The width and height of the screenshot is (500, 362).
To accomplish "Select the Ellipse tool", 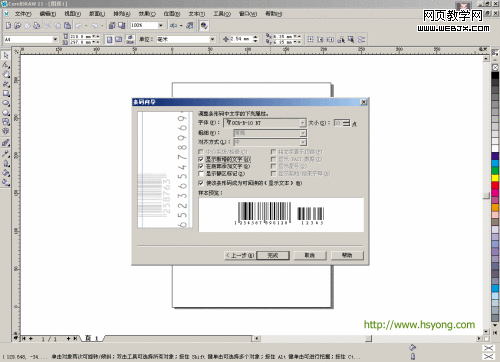I will pyautogui.click(x=6, y=103).
